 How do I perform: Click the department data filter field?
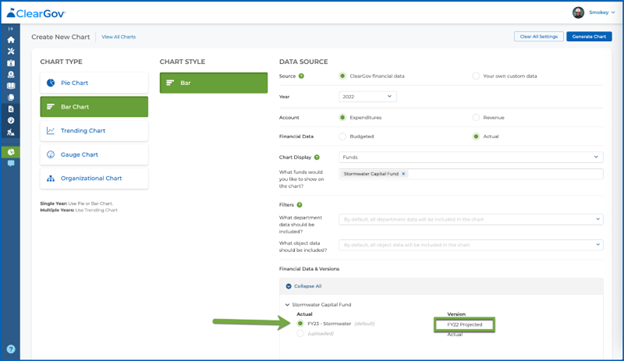[x=471, y=219]
